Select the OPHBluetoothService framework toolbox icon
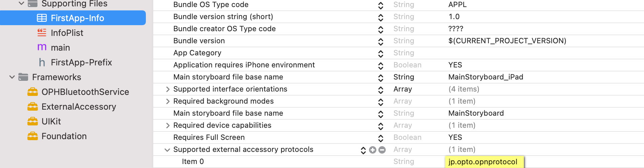This screenshot has width=644, height=168. (32, 92)
